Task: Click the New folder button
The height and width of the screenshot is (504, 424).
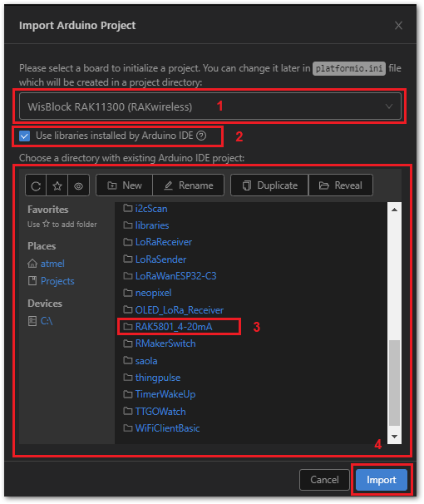Action: coord(125,185)
